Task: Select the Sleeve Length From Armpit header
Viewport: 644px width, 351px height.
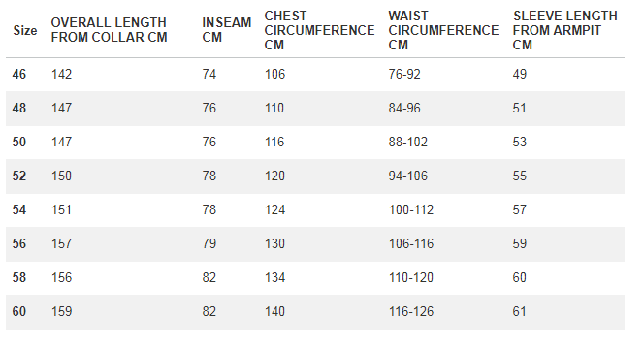Action: coord(564,30)
